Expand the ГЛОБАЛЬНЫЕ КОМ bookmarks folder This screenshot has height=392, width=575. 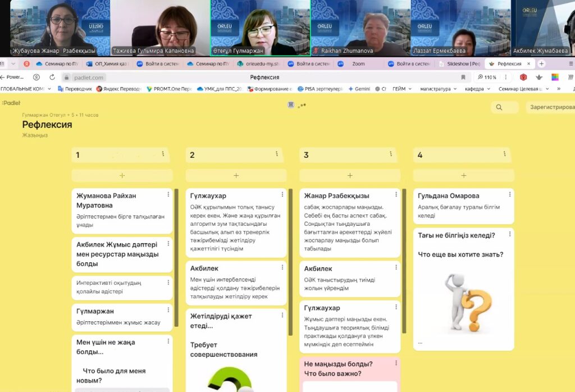[x=25, y=89]
